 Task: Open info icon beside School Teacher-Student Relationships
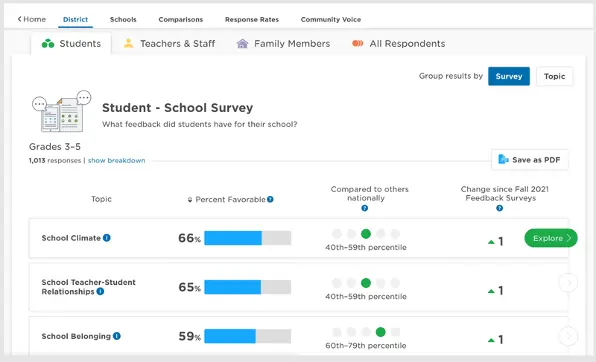[100, 291]
